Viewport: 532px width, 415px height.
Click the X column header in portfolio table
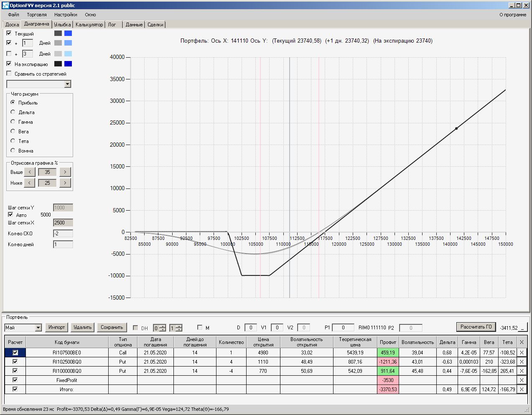[522, 342]
